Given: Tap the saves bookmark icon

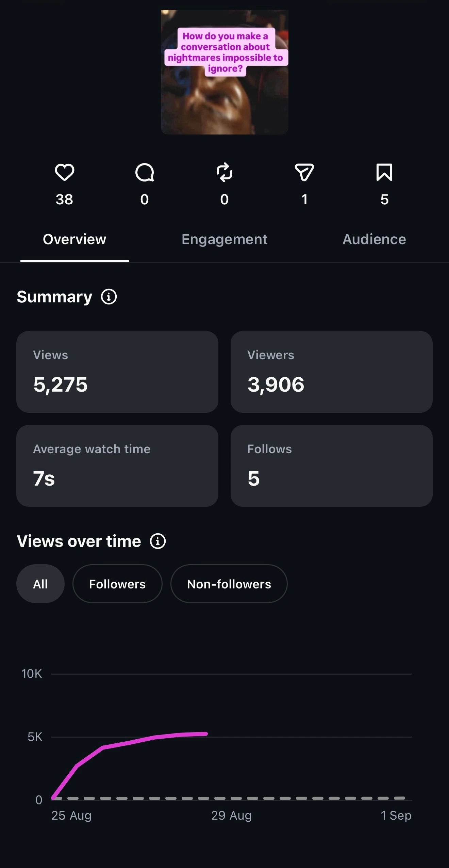Looking at the screenshot, I should pos(384,172).
